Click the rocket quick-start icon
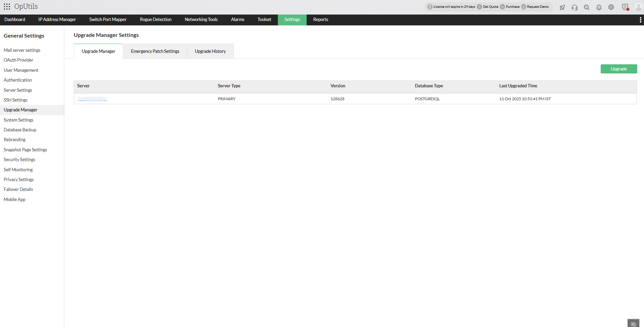The width and height of the screenshot is (644, 327). pyautogui.click(x=562, y=7)
